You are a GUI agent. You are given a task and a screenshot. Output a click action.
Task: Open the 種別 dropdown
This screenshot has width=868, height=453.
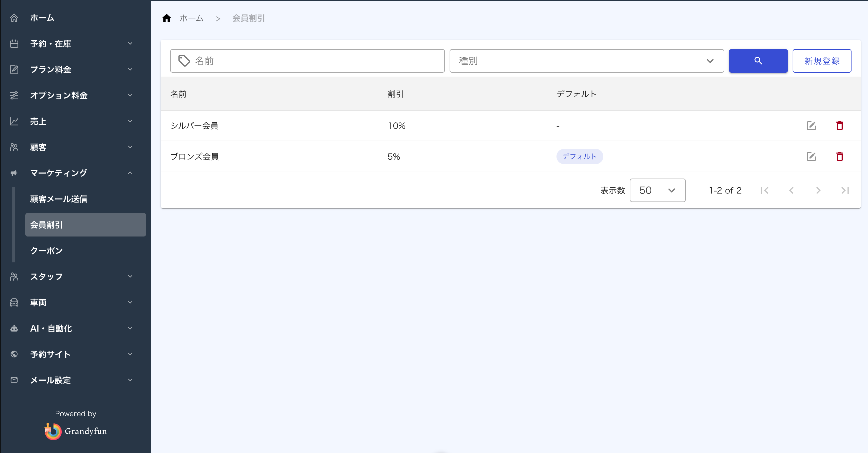(587, 61)
